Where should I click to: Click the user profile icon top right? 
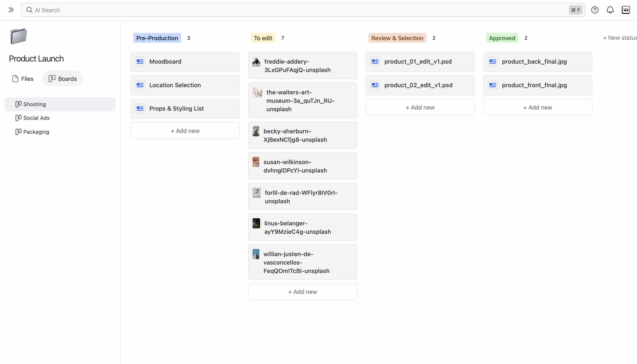(625, 10)
